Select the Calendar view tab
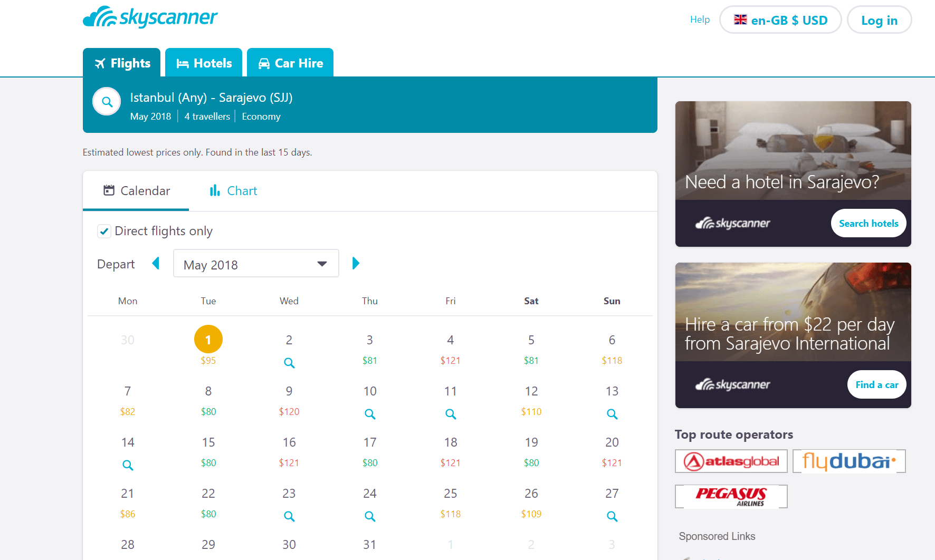 click(136, 191)
